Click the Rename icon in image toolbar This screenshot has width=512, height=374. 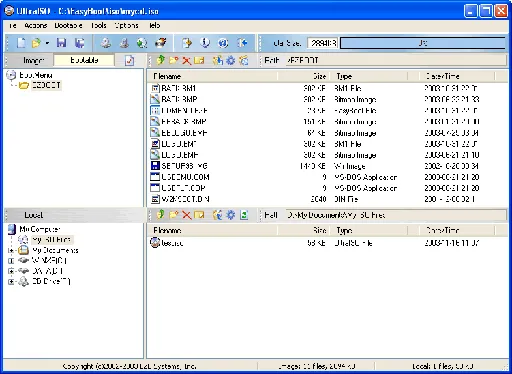tap(199, 60)
